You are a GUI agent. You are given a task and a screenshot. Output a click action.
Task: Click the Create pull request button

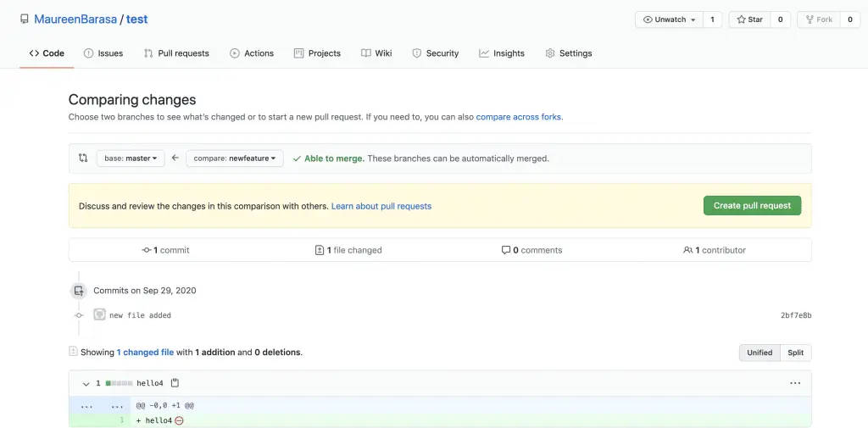click(x=753, y=205)
